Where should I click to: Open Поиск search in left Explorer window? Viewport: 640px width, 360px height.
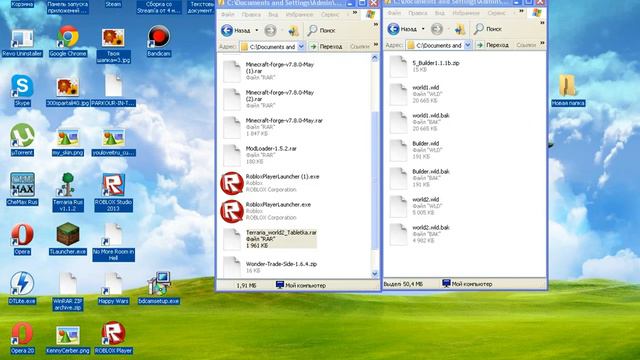(x=321, y=30)
